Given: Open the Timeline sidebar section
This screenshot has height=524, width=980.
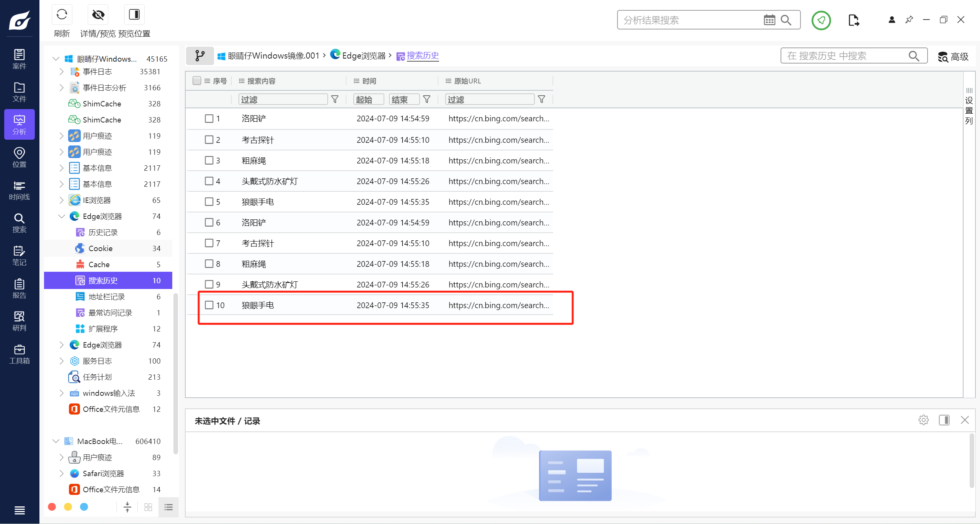Looking at the screenshot, I should point(19,191).
